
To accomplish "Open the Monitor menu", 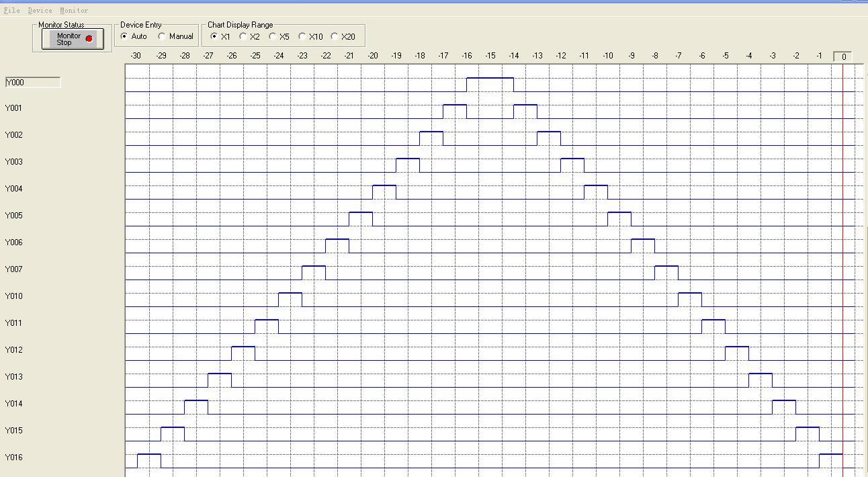I will 74,11.
